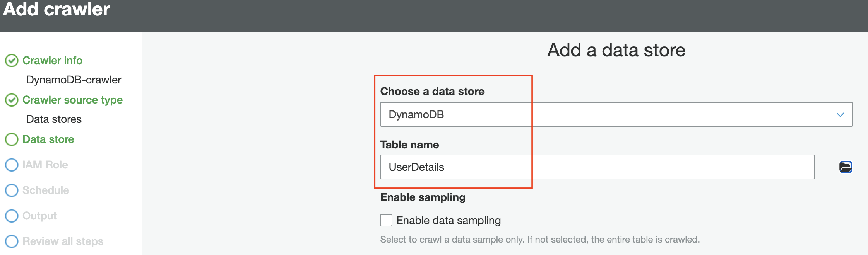Click the checkmark icon next to Crawler source type
Image resolution: width=868 pixels, height=255 pixels.
click(x=12, y=100)
